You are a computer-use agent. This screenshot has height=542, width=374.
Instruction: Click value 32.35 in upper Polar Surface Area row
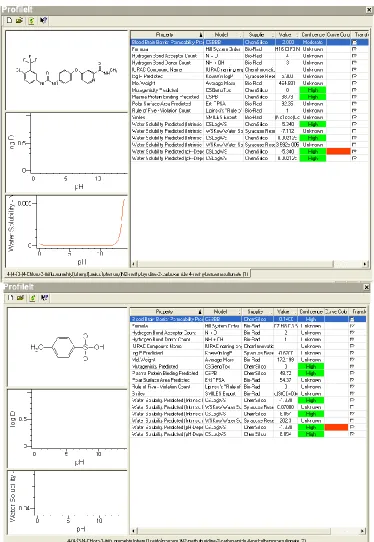[287, 104]
